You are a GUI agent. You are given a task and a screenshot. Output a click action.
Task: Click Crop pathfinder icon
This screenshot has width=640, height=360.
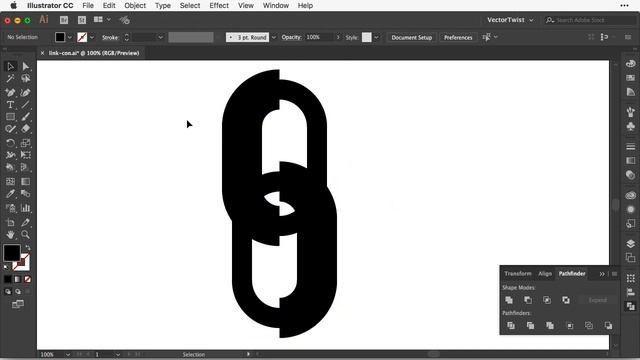(570, 325)
